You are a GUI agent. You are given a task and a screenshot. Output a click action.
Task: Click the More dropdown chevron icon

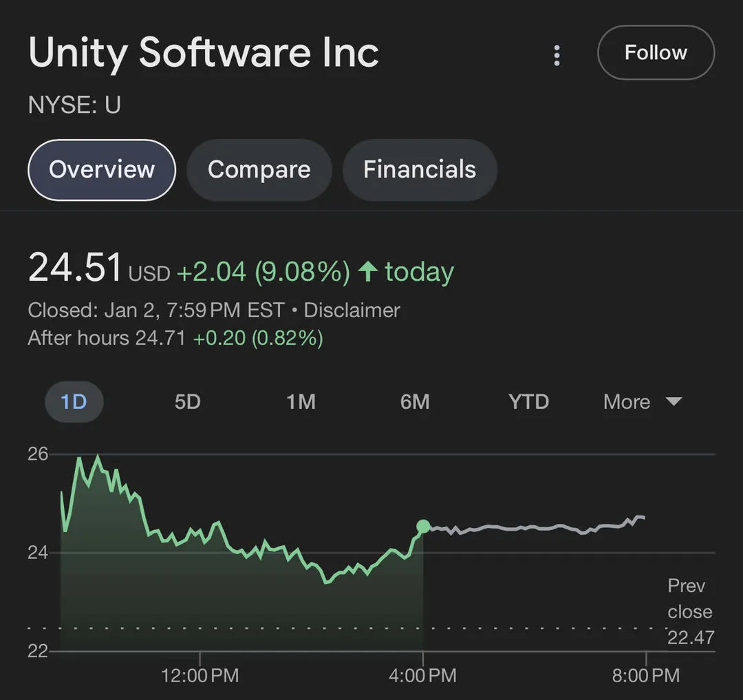(x=674, y=402)
